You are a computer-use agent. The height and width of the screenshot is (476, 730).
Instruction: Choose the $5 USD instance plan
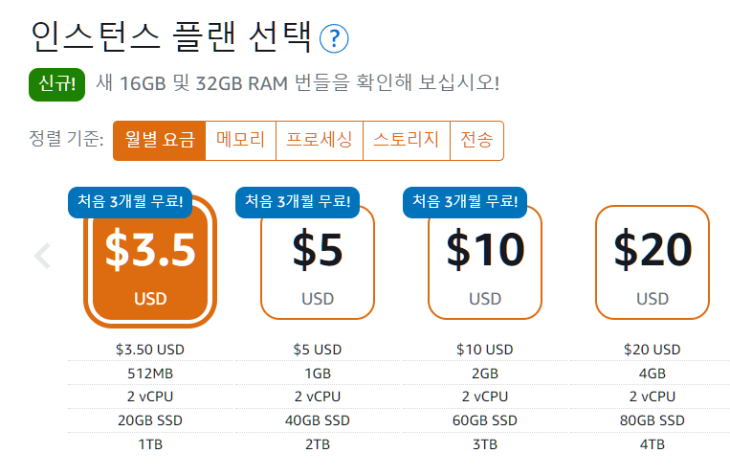(317, 262)
